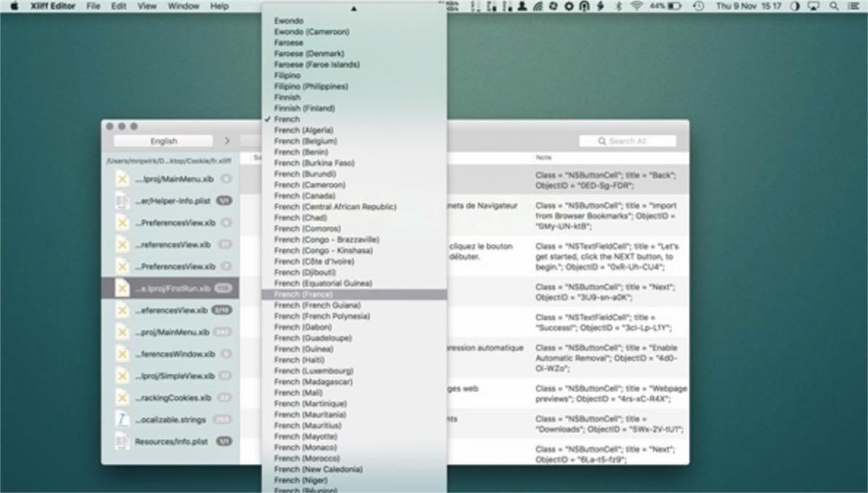Open the Help menu
Image resolution: width=868 pixels, height=493 pixels.
pyautogui.click(x=220, y=6)
